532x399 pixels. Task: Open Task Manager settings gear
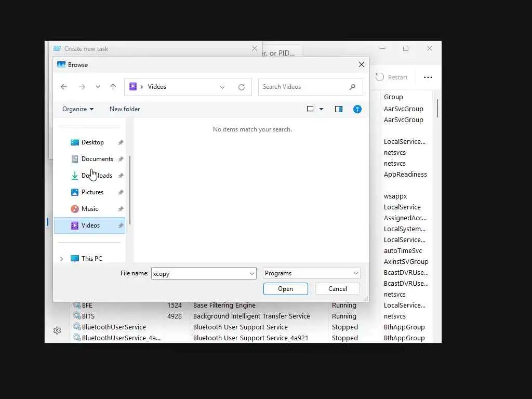coord(57,330)
